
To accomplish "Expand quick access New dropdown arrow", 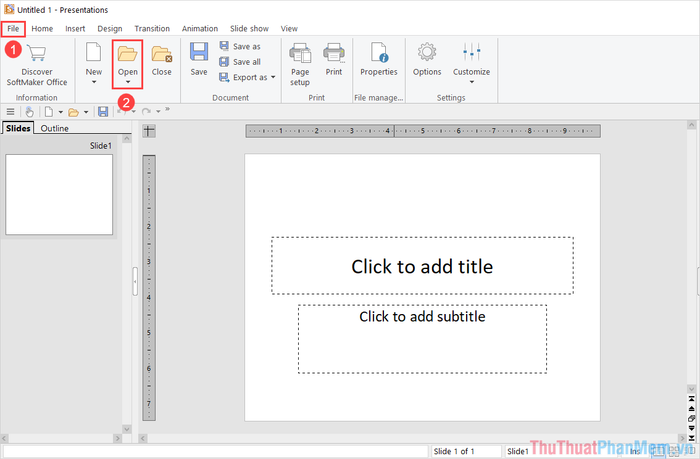I will pos(60,112).
